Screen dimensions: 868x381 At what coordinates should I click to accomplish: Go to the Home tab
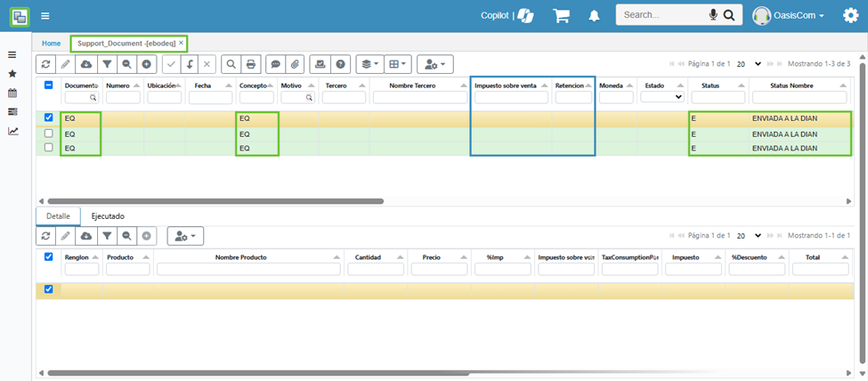(x=52, y=43)
